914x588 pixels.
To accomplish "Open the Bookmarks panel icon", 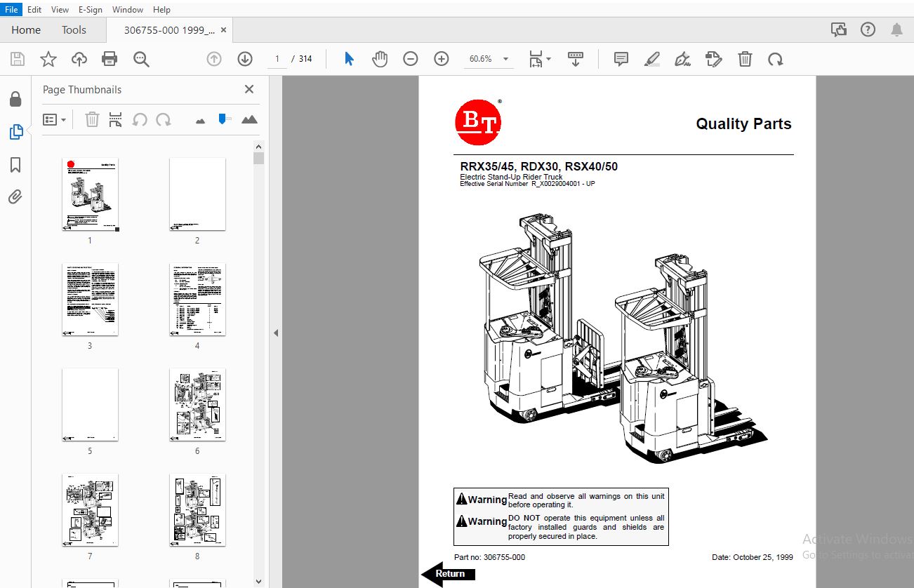I will (15, 164).
